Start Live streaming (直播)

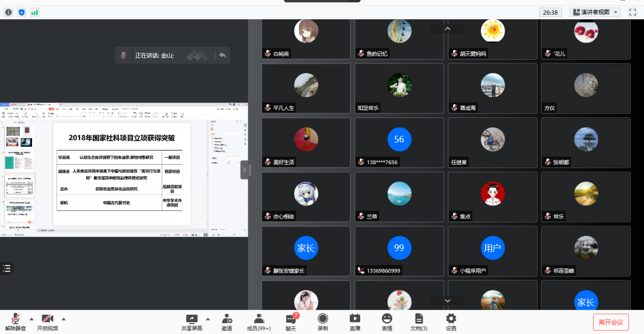pyautogui.click(x=355, y=322)
